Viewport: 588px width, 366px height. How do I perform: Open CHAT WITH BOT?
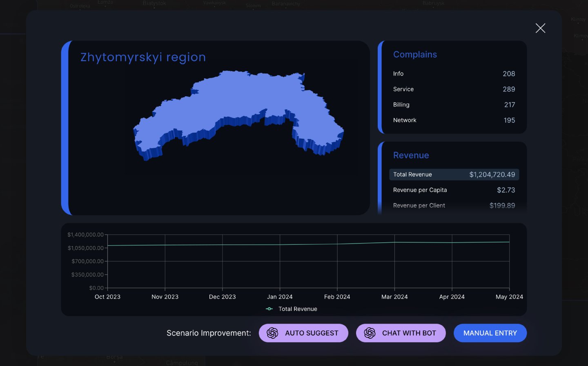coord(401,333)
